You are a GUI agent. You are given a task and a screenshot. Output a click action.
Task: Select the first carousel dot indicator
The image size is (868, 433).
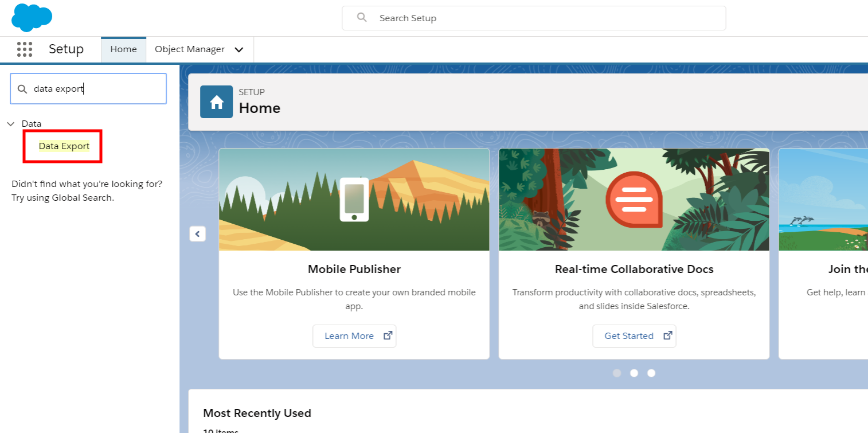click(x=617, y=373)
